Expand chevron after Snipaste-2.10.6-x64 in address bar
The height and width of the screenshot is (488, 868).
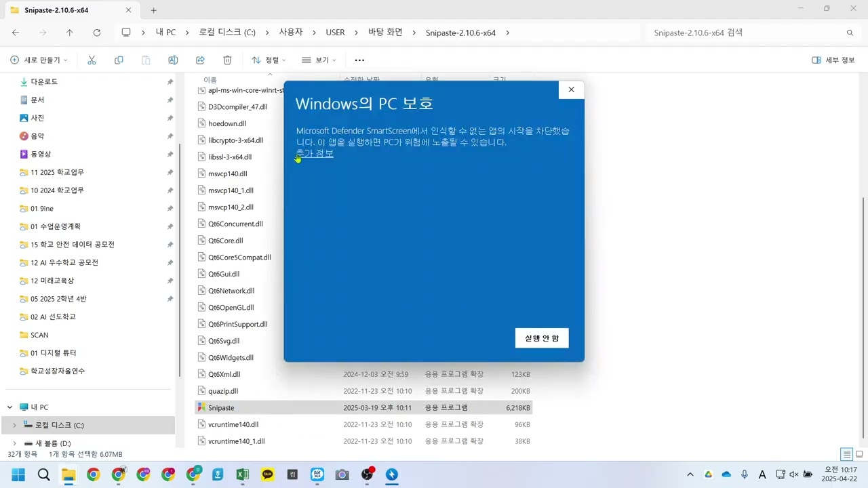coord(507,33)
